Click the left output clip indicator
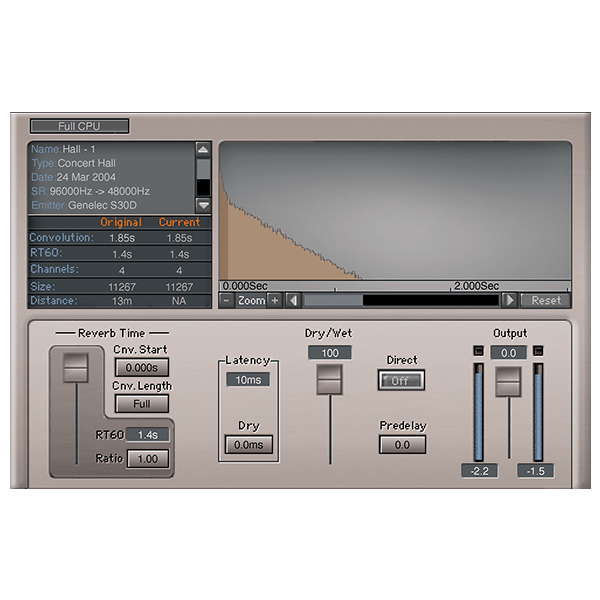 tap(478, 351)
